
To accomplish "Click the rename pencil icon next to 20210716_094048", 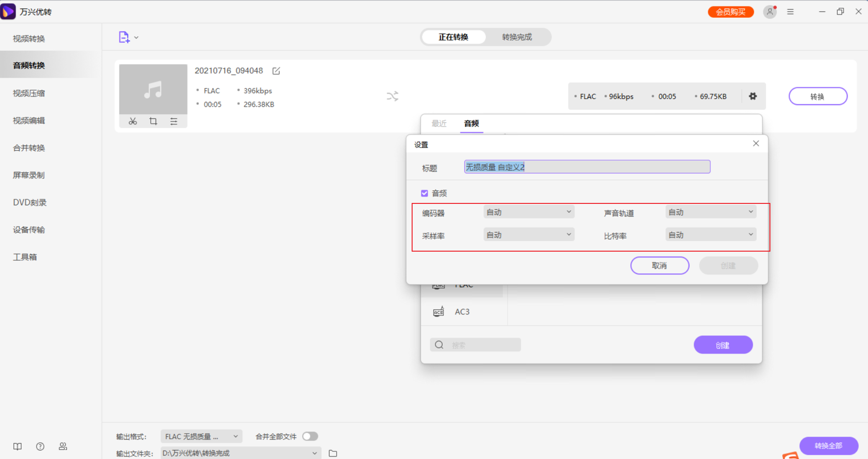I will [276, 71].
